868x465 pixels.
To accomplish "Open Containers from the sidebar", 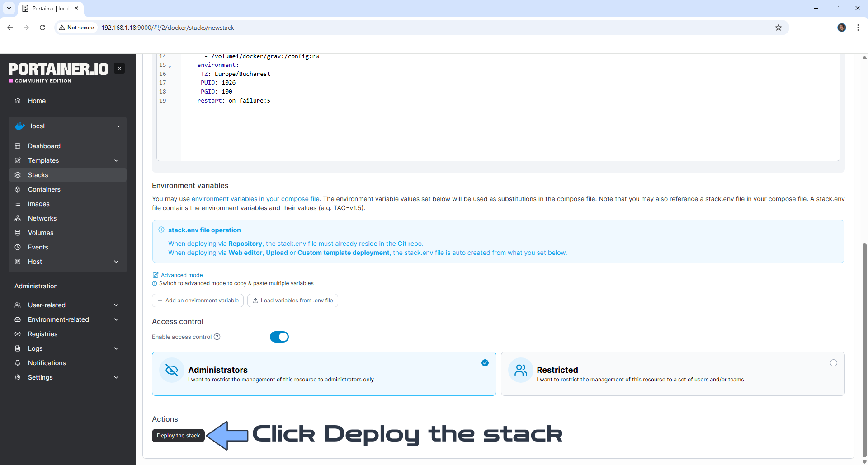I will 44,189.
